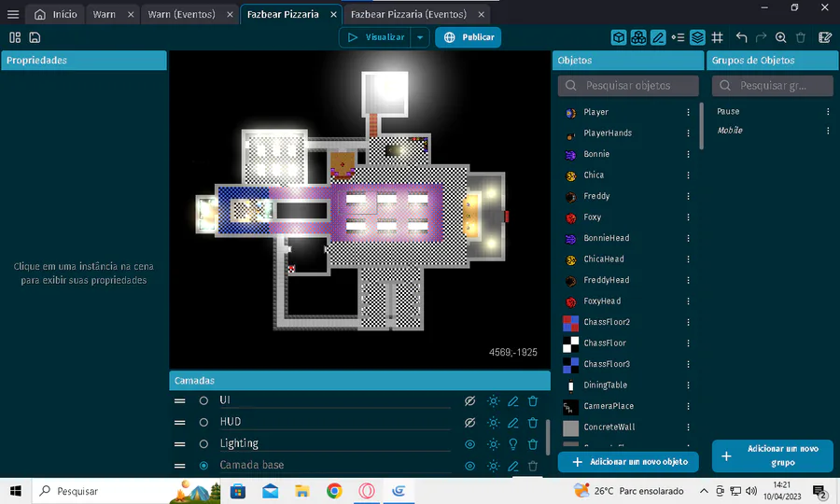Click the Pesquisar objetos search field
This screenshot has width=840, height=504.
pos(628,86)
